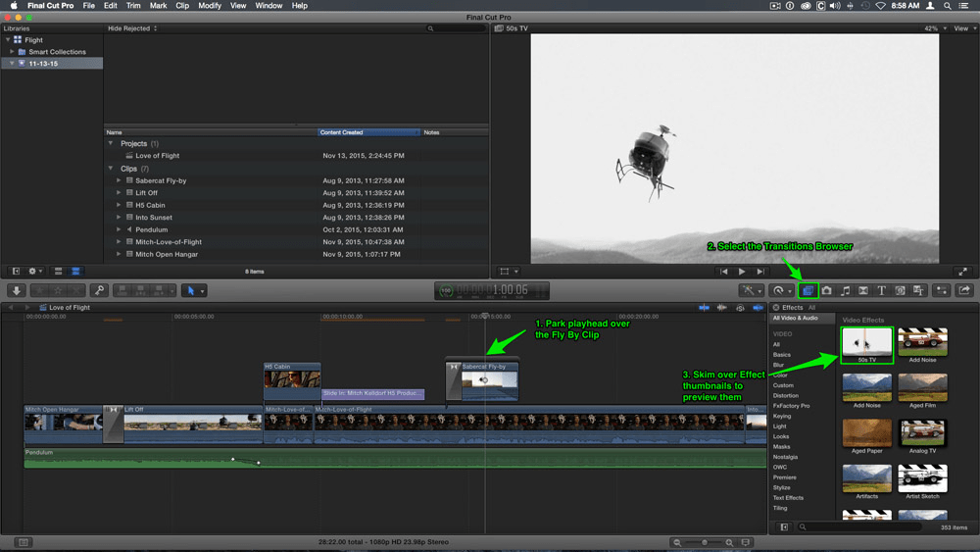Open the Modify menu

point(210,6)
